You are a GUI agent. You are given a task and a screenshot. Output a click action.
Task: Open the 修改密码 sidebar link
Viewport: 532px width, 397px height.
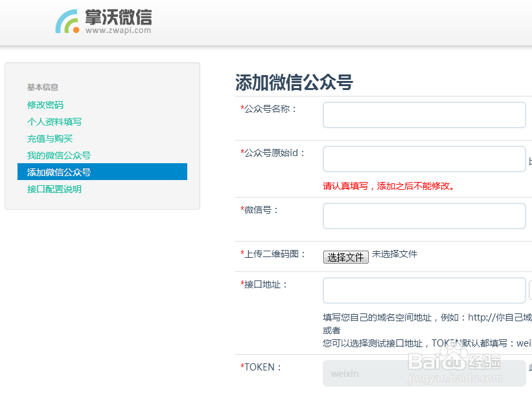coord(45,105)
